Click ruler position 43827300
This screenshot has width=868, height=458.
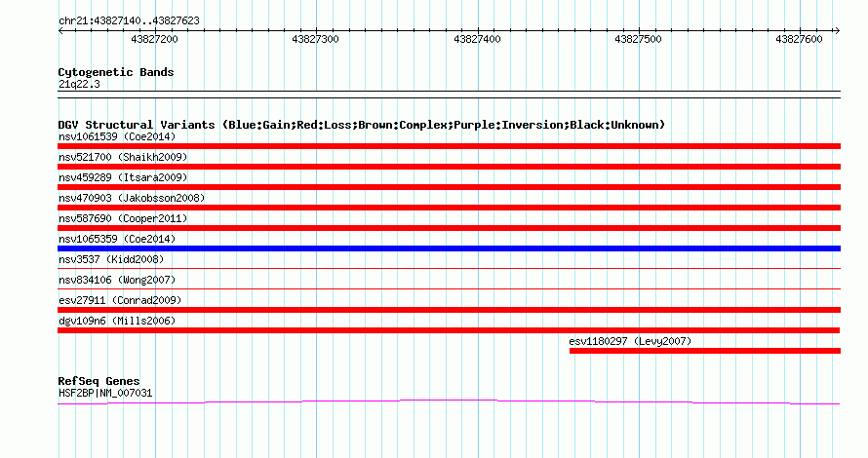tap(316, 39)
